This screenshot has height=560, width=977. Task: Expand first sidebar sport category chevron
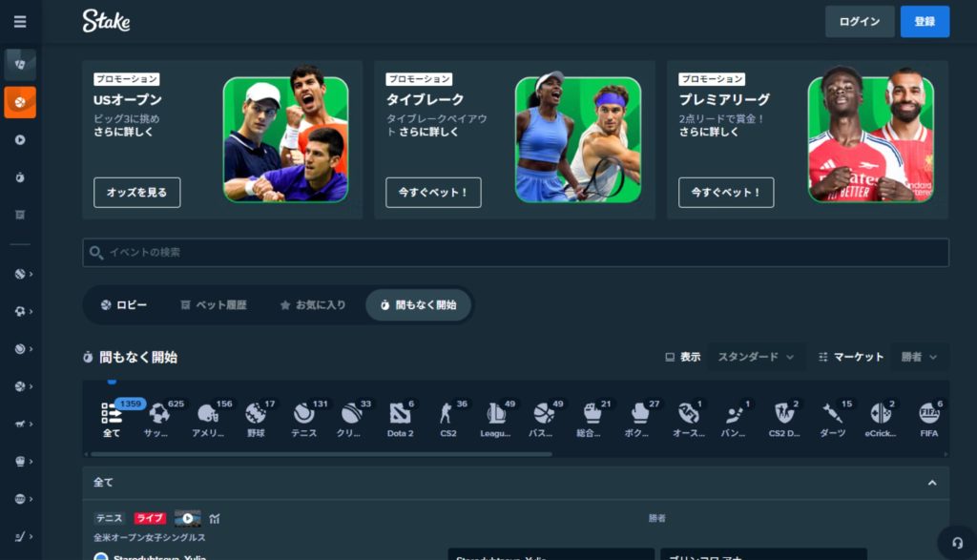pos(31,274)
